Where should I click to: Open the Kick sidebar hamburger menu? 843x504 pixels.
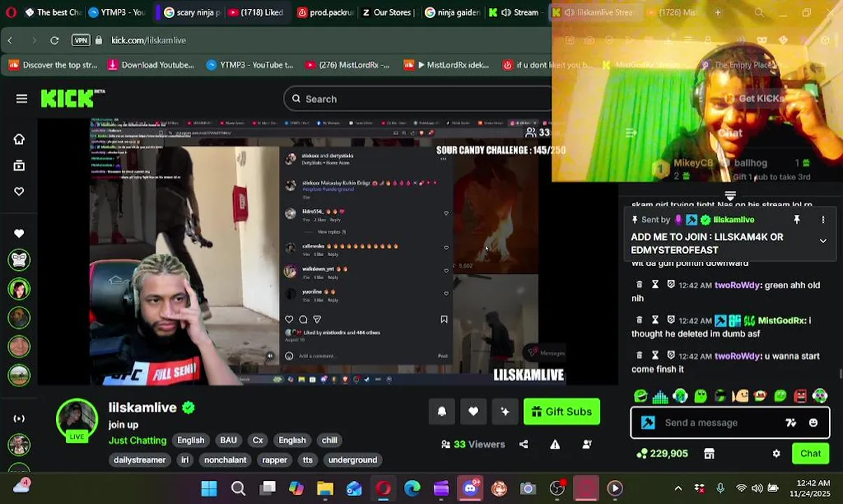22,99
